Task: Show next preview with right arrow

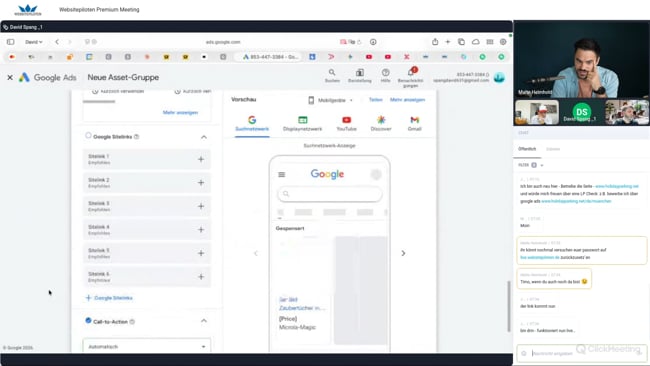Action: (x=403, y=253)
